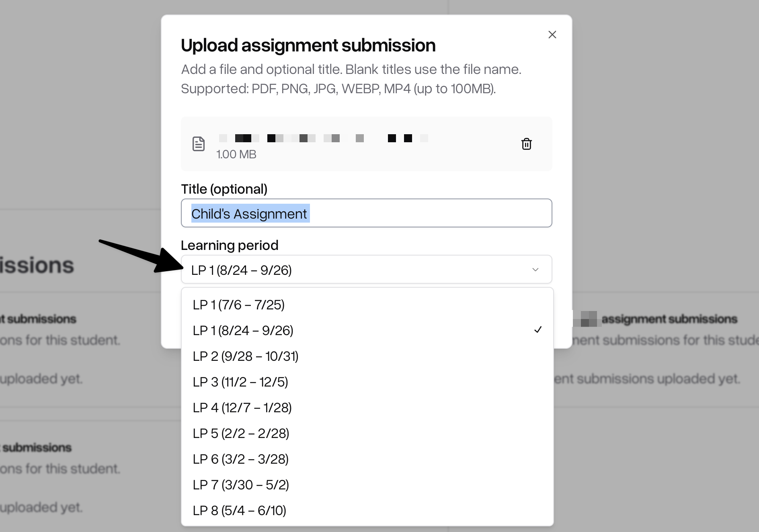
Task: Pick LP 3 (11/2 – 12/5)
Action: coord(367,382)
